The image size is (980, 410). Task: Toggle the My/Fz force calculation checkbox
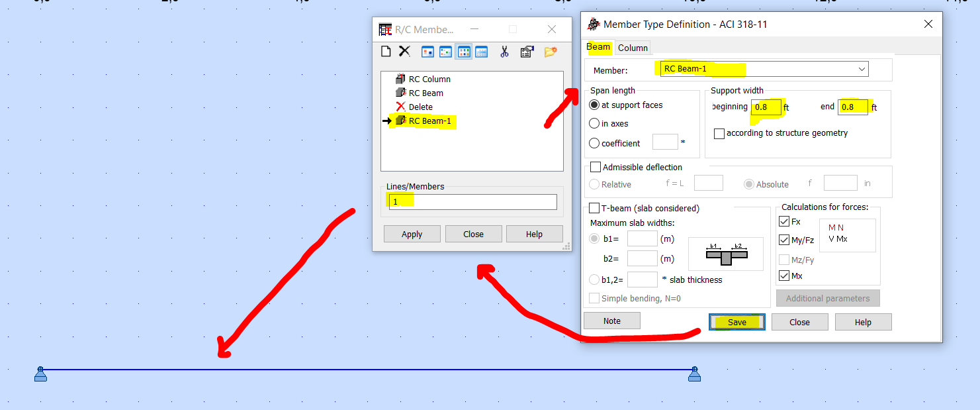pos(785,240)
